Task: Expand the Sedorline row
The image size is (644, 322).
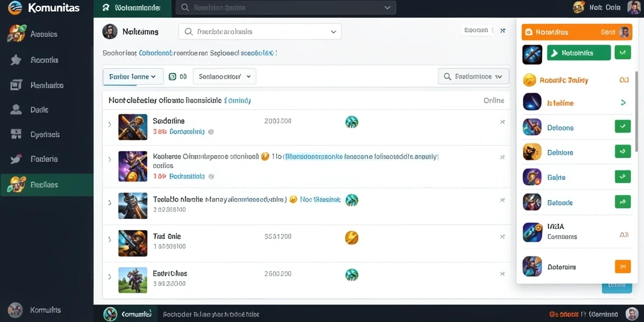Action: coord(109,124)
